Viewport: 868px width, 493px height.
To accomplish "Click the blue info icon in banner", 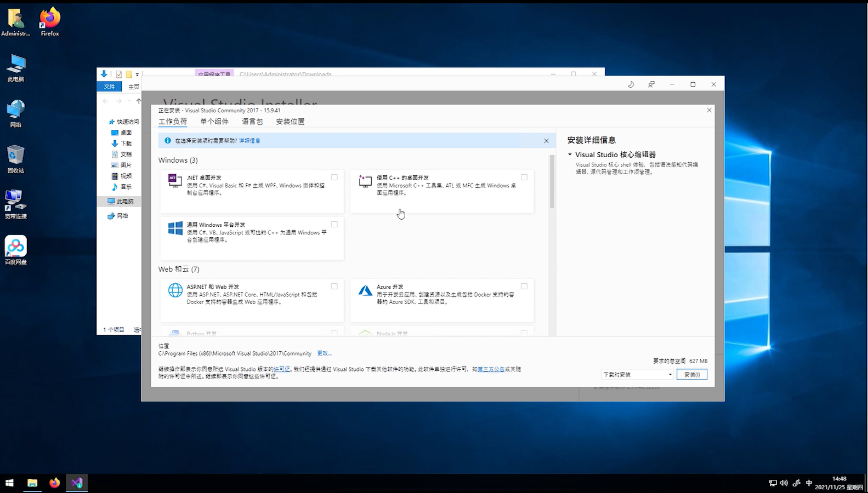I will pos(168,140).
